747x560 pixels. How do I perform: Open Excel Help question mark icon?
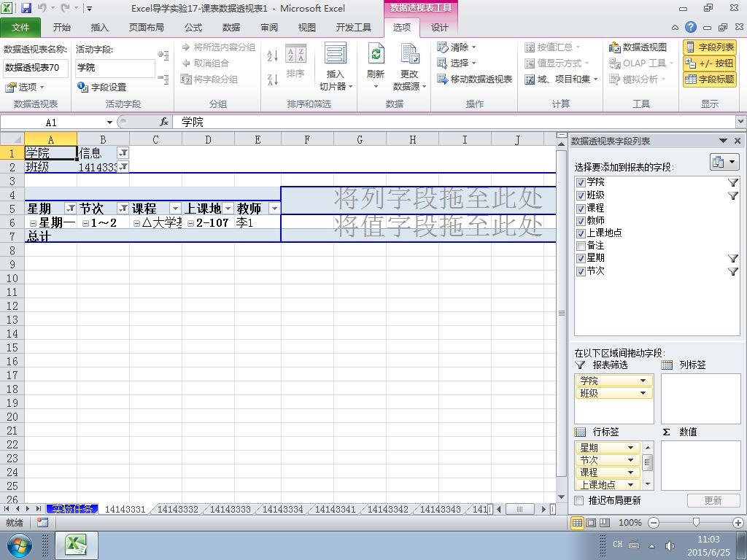[x=690, y=27]
